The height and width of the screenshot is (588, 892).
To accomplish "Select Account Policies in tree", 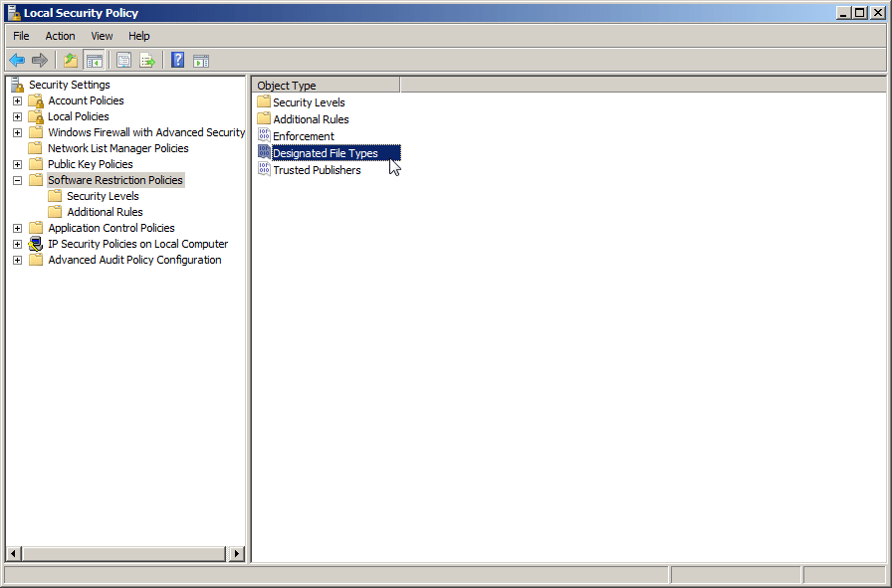I will pos(86,100).
